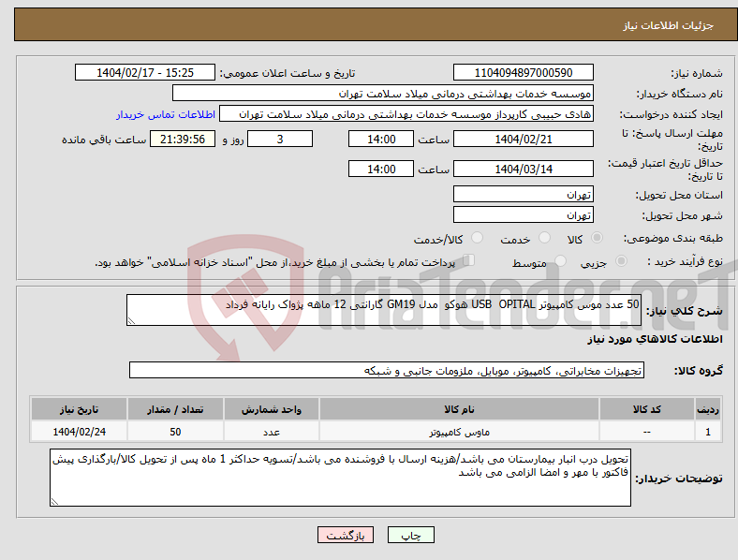Click the price validity time 14:00 field
The width and height of the screenshot is (738, 560).
point(381,169)
